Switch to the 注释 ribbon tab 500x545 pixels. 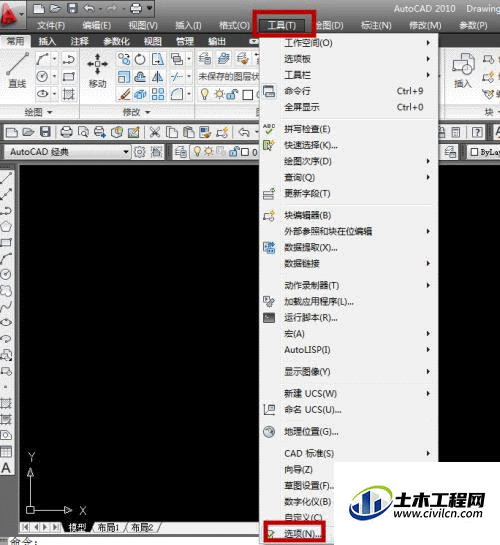point(79,41)
